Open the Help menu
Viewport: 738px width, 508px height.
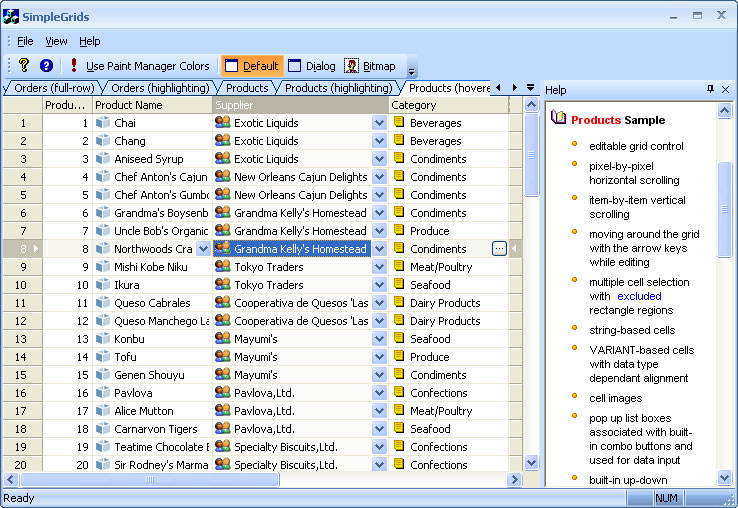89,41
